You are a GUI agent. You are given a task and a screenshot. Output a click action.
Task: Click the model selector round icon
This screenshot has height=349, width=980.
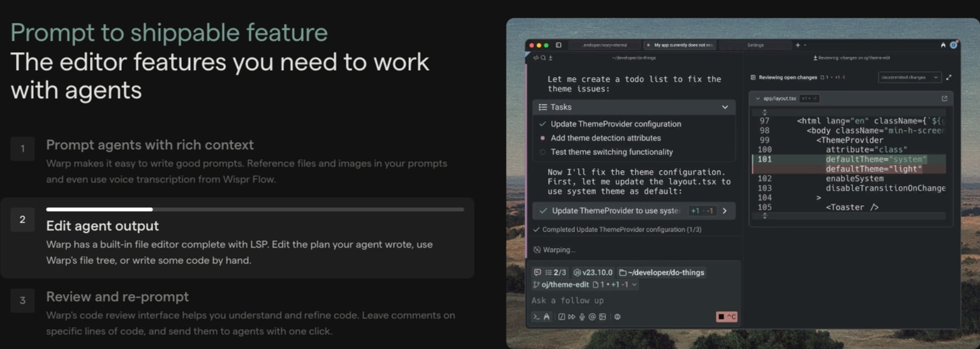click(x=617, y=316)
